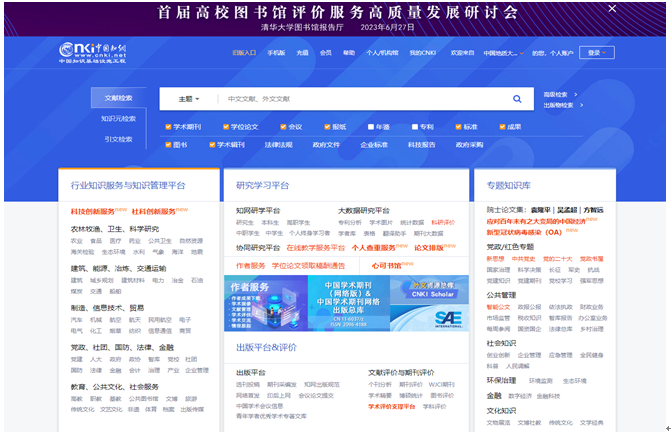The width and height of the screenshot is (671, 440).
Task: Select the 科技报告 database link
Action: pos(422,145)
